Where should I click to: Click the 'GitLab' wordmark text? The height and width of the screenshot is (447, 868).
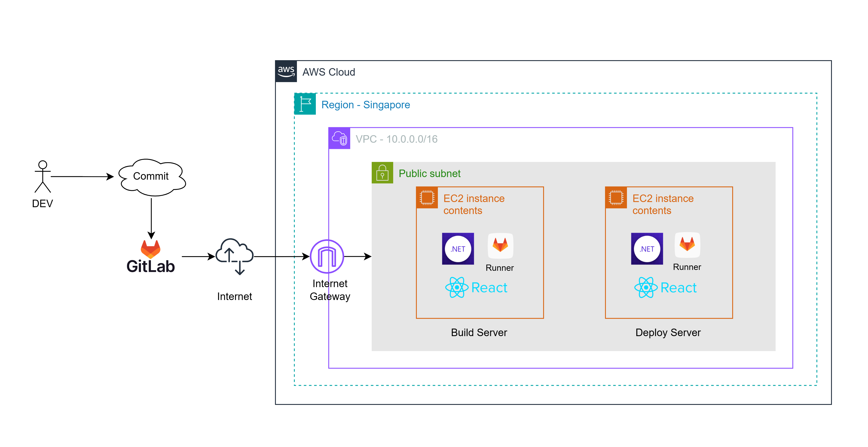(x=151, y=266)
